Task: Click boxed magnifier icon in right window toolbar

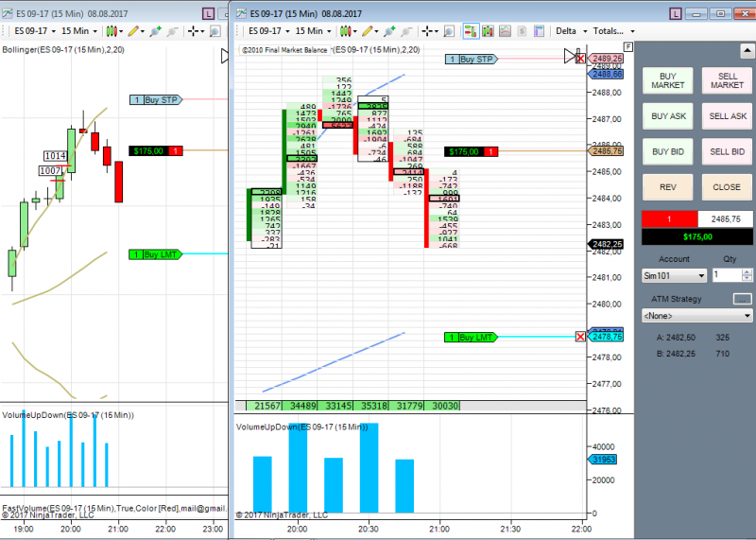Action: (449, 31)
